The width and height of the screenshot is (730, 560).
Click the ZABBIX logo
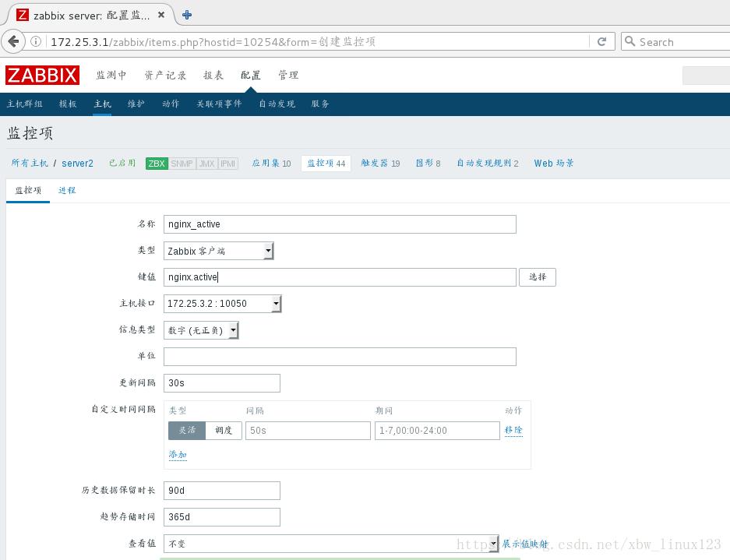pyautogui.click(x=42, y=76)
